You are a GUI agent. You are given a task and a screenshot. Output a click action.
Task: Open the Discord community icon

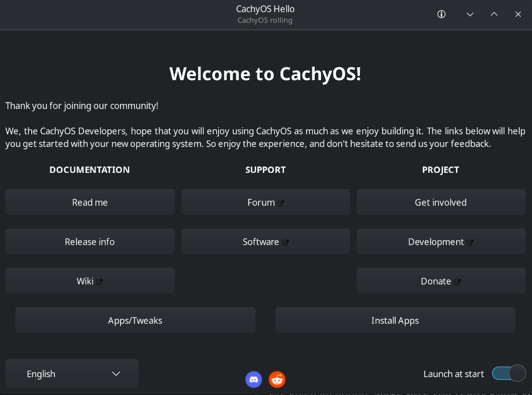(x=254, y=379)
